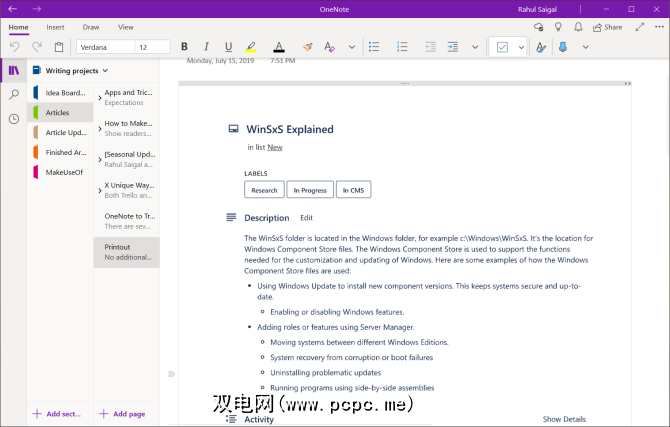
Task: Insert a bulleted list
Action: tap(374, 47)
